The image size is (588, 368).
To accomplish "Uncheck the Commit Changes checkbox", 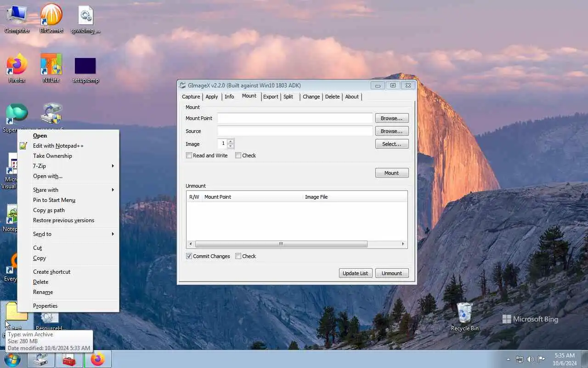I will 189,256.
